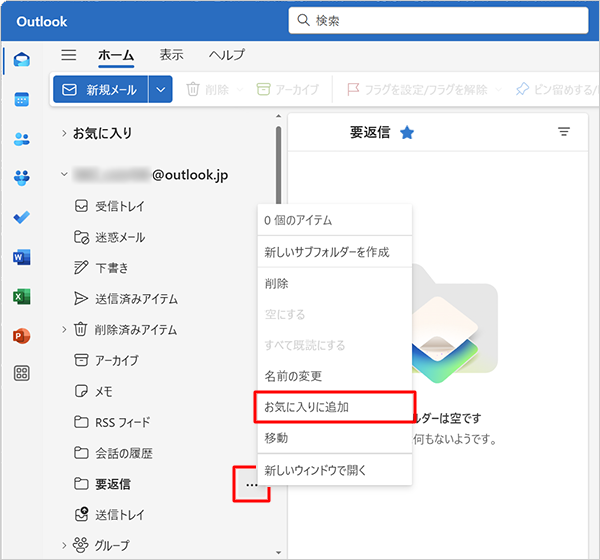Expand the 削除済みアイテム folder chevron
The height and width of the screenshot is (560, 600).
(64, 329)
